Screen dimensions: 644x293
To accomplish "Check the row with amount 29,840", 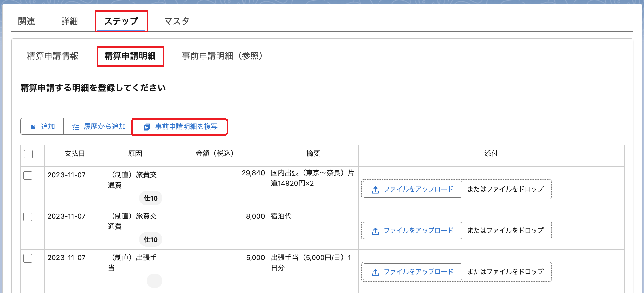I will coord(28,175).
